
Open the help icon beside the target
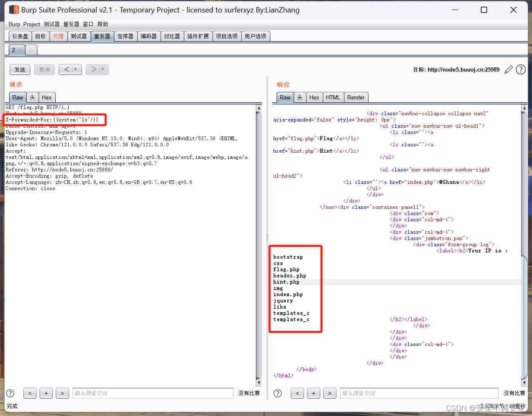pos(521,69)
